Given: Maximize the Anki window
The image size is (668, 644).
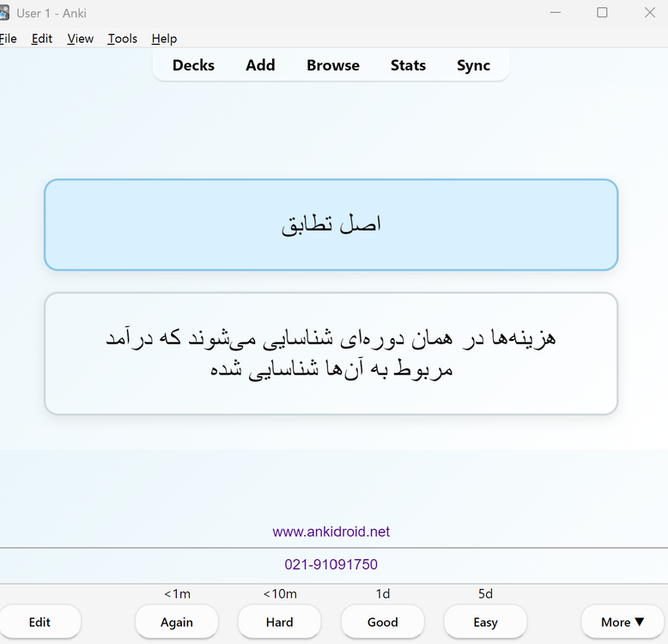Looking at the screenshot, I should (602, 13).
